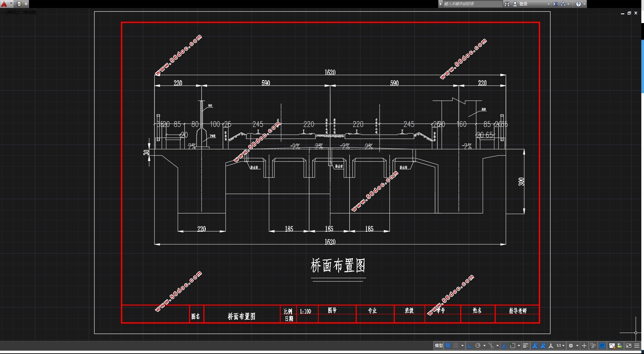The image size is (644, 354).
Task: Click the blue hardware acceleration icon
Action: click(602, 346)
